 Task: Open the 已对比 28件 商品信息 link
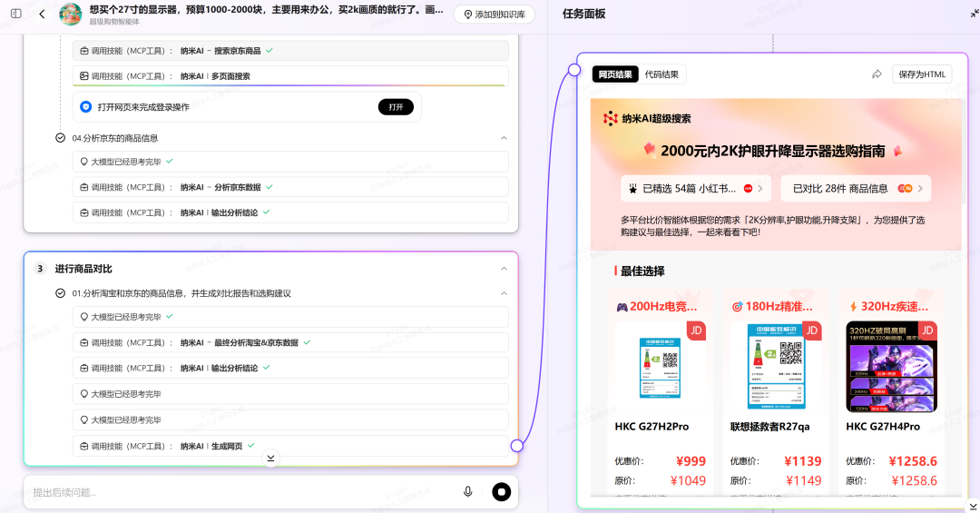point(857,189)
